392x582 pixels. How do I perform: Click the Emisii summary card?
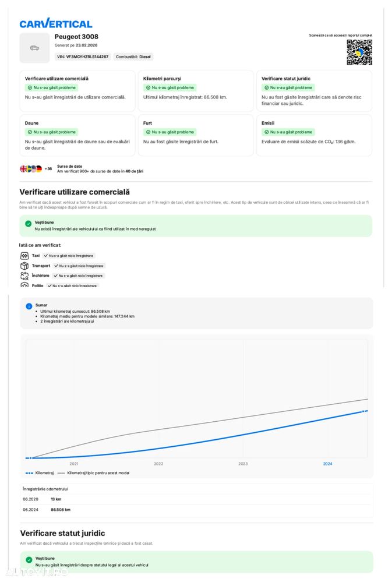click(x=314, y=135)
